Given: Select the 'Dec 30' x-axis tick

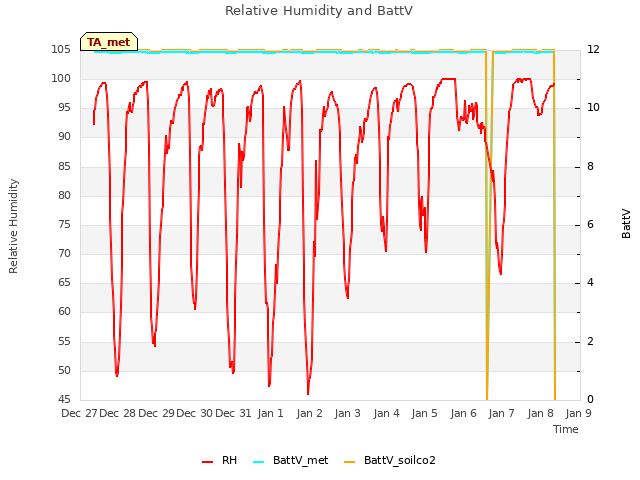Looking at the screenshot, I should pos(195,413).
